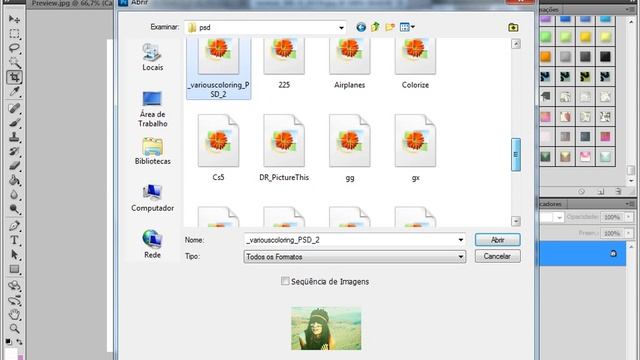Select the History Brush tool
This screenshot has height=360, width=640.
coord(14,151)
